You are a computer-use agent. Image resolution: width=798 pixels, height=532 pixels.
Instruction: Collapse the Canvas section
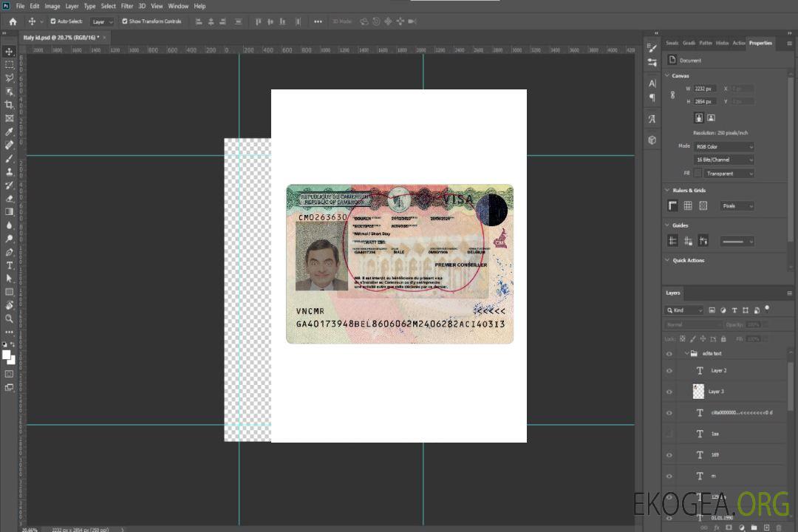(x=667, y=75)
